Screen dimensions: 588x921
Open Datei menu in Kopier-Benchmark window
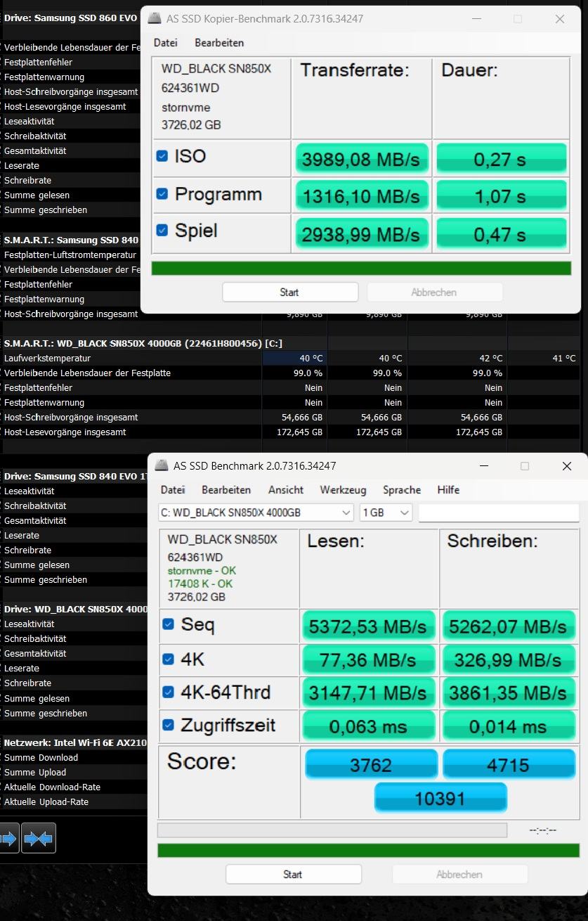tap(165, 43)
